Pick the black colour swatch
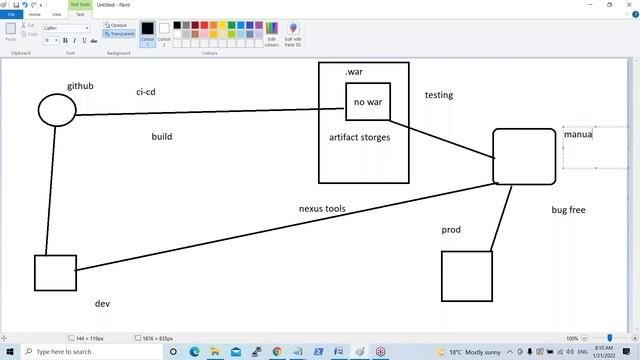Screen dimensions: 640x360 [x=177, y=25]
